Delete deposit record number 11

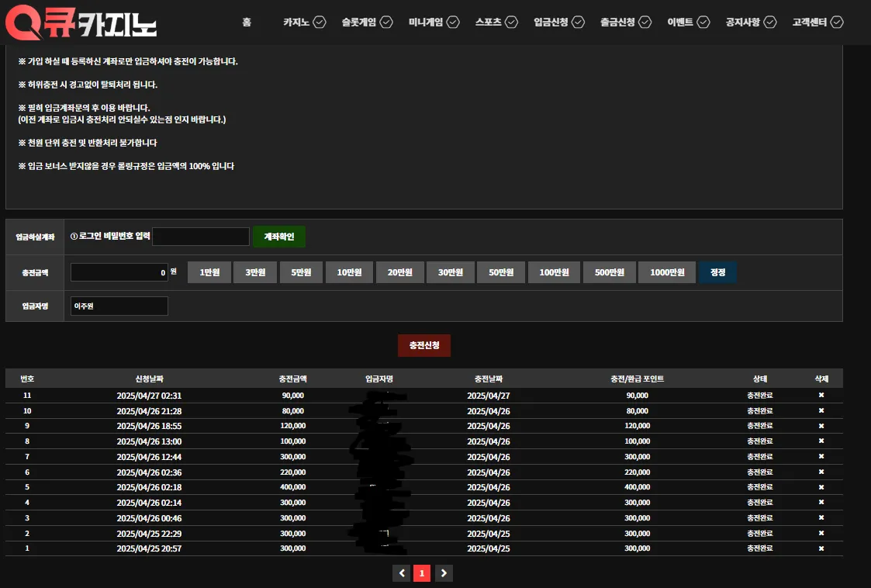[x=821, y=395]
